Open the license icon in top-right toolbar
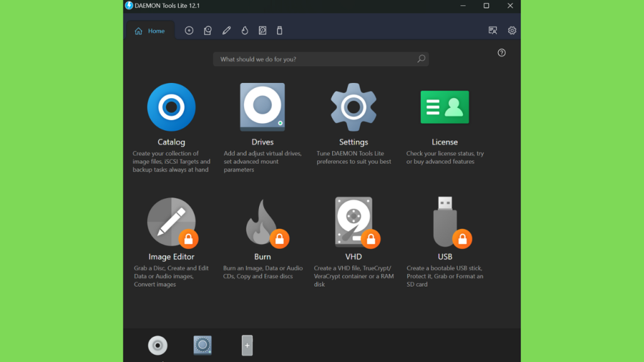The image size is (644, 362). 493,31
